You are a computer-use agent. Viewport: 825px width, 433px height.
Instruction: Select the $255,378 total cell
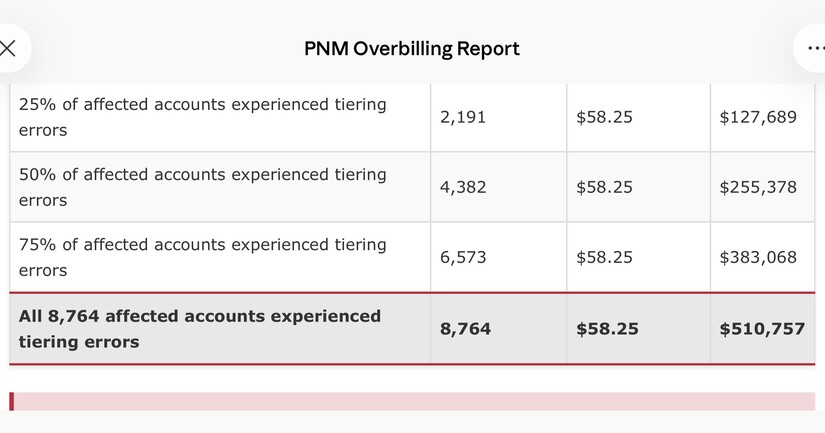pyautogui.click(x=758, y=187)
